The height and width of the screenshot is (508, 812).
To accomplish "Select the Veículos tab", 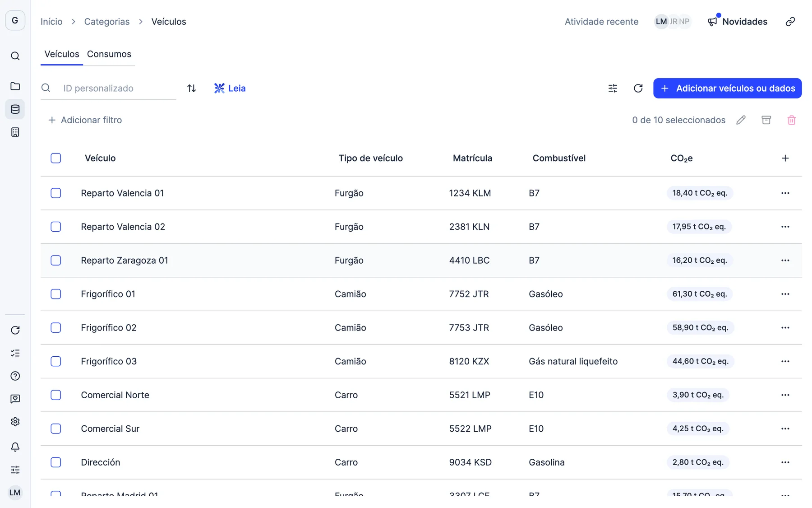I will click(62, 54).
